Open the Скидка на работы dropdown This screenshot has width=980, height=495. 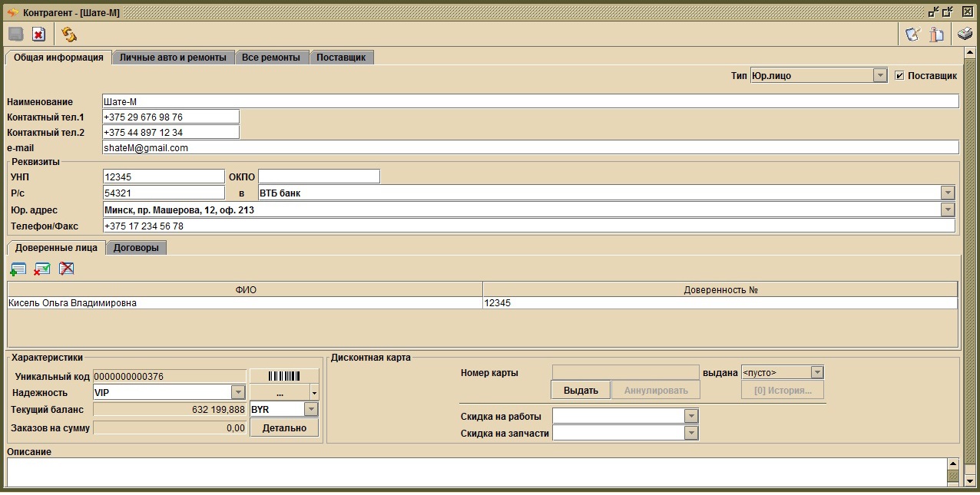[x=691, y=416]
